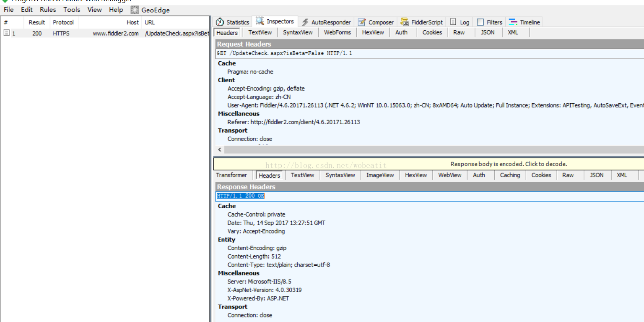This screenshot has width=644, height=322.
Task: Switch to the response Headers tab
Action: point(270,175)
